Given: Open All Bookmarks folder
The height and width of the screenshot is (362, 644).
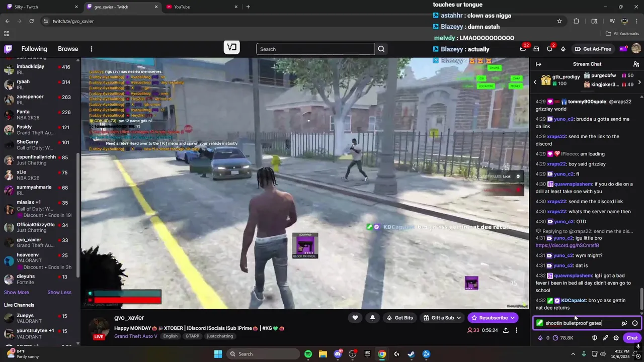Looking at the screenshot, I should click(x=622, y=34).
